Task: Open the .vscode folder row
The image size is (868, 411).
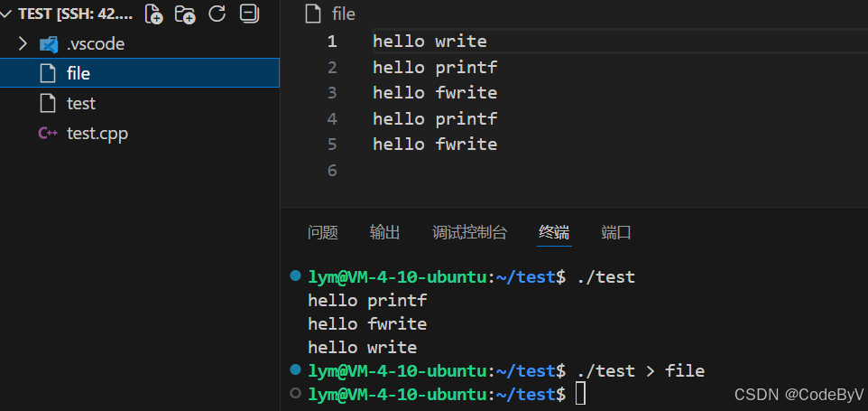Action: pos(140,43)
